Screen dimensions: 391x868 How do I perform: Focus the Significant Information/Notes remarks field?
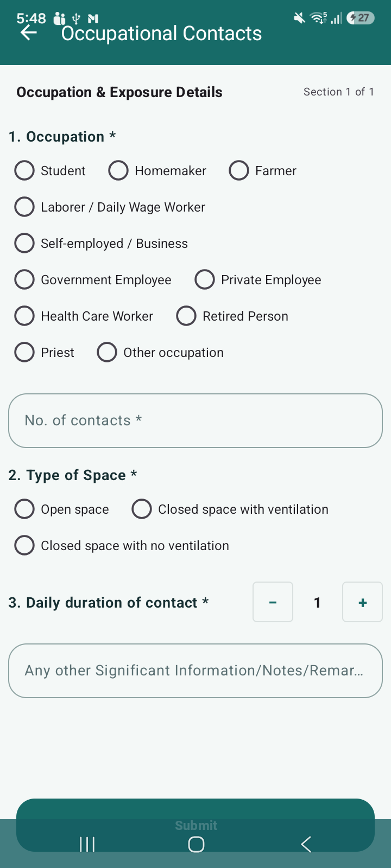coord(195,671)
